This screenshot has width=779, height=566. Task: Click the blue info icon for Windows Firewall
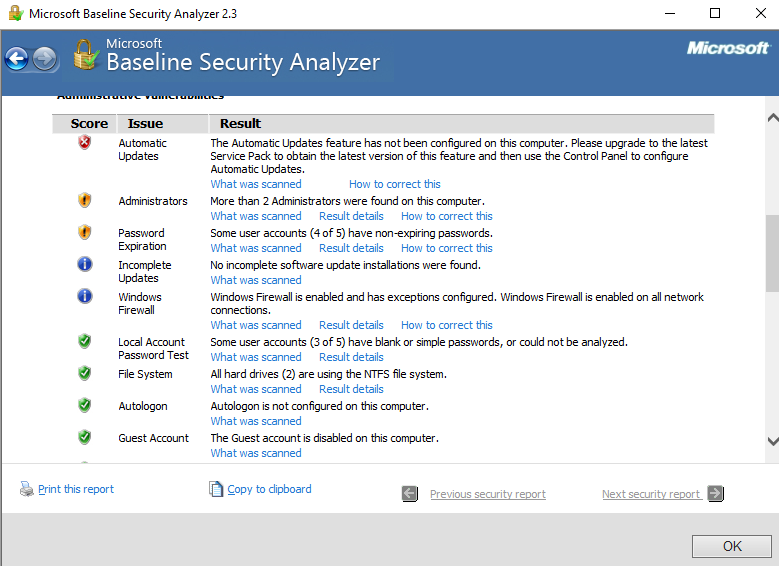point(84,296)
